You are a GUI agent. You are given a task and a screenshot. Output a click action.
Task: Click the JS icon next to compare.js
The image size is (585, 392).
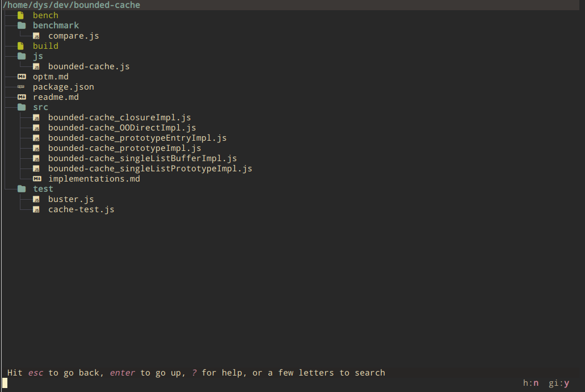36,35
